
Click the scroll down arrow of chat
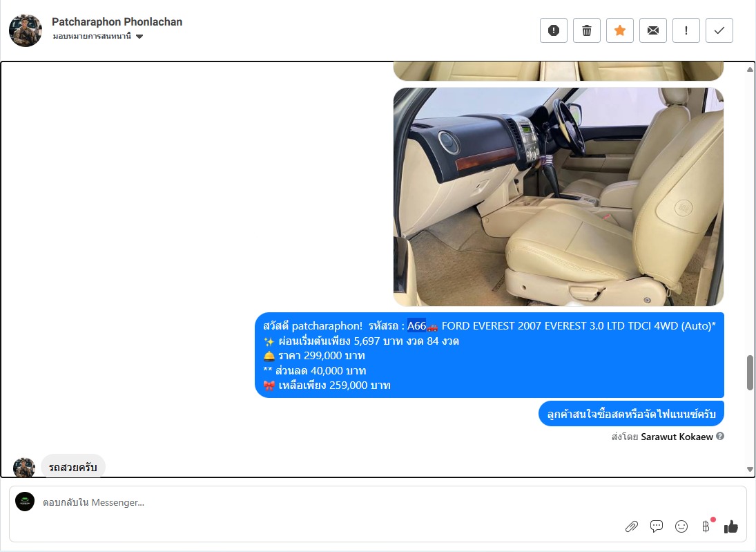click(x=750, y=469)
